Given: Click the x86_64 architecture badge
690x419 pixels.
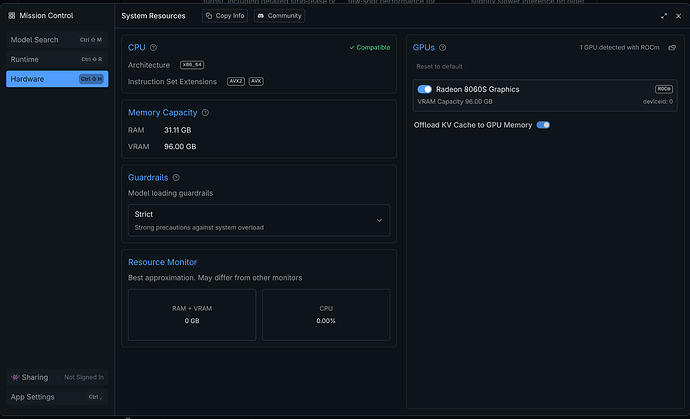Looking at the screenshot, I should pyautogui.click(x=192, y=65).
